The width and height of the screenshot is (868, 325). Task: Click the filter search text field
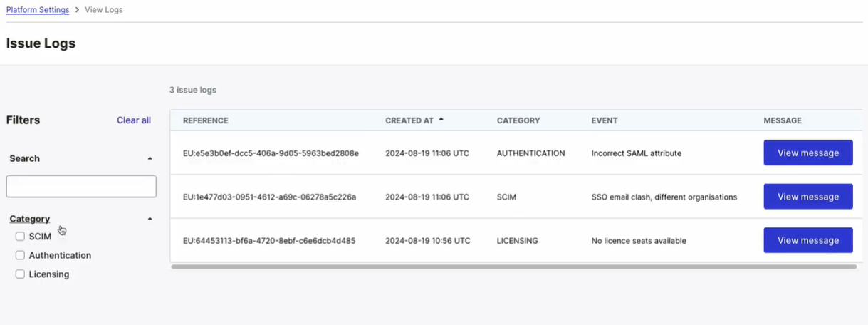coord(81,186)
